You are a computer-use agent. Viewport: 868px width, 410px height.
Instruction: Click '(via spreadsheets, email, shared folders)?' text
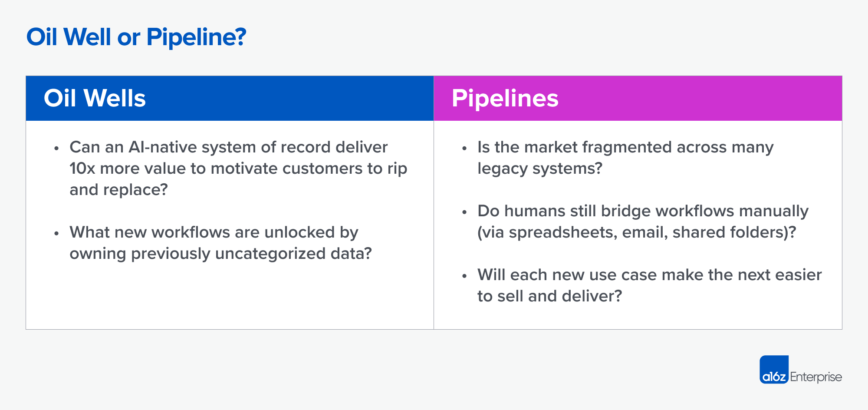[x=637, y=232]
